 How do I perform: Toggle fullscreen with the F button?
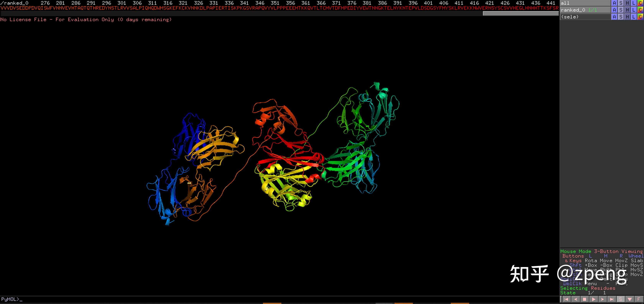coord(639,299)
